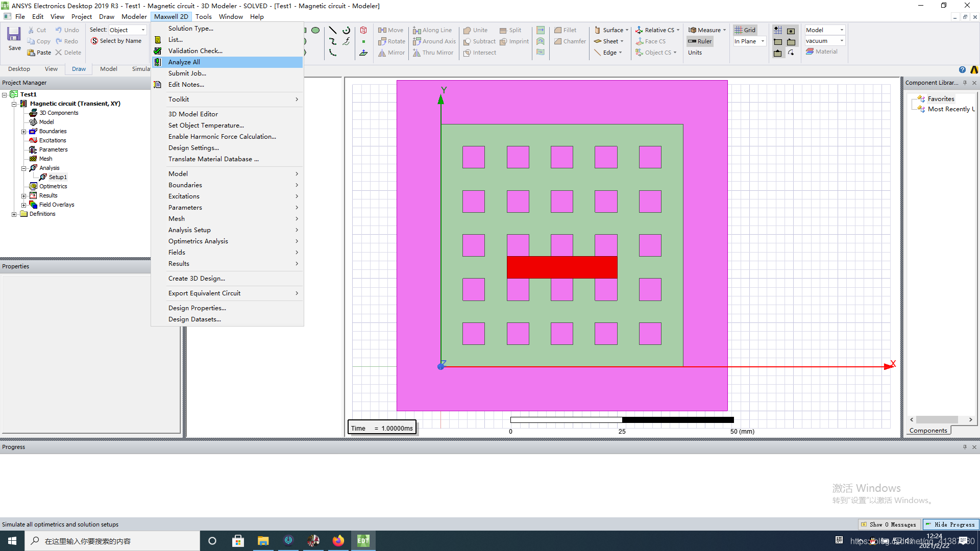Select the draw spline tool icon

[x=333, y=41]
